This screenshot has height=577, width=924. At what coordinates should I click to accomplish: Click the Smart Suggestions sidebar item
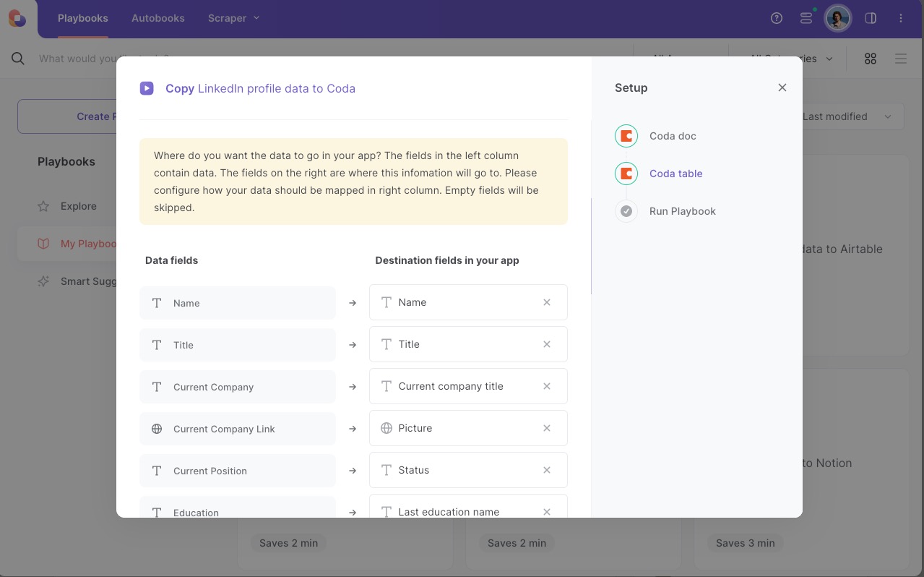click(67, 281)
